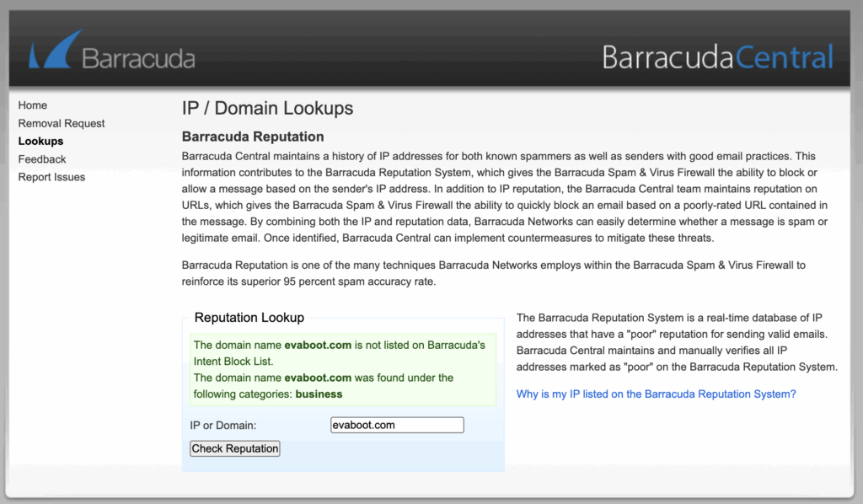The image size is (863, 504).
Task: Click the green lookup result message box
Action: coord(343,369)
